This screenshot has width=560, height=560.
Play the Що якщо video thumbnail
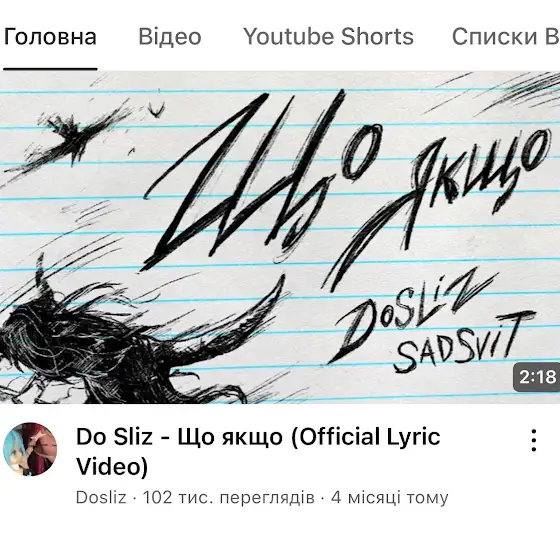pos(280,238)
